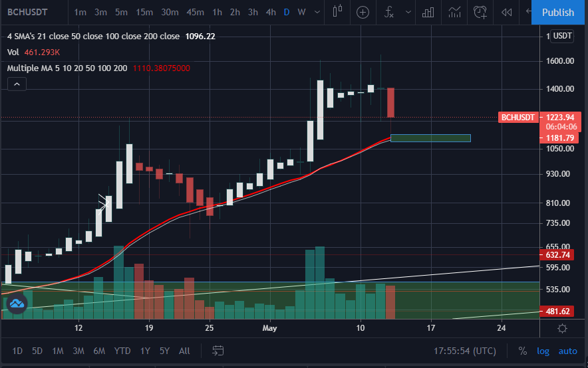Set chart interval to 4h
This screenshot has width=588, height=368.
(271, 13)
